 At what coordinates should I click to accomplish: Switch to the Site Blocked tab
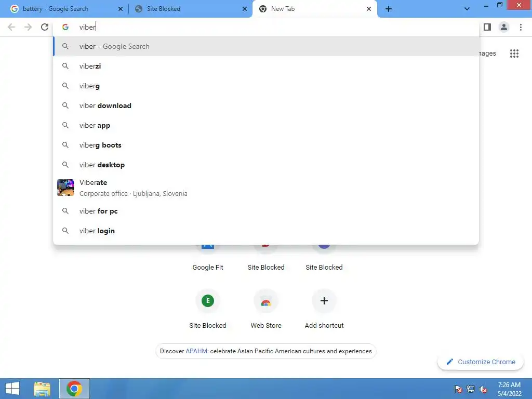[190, 9]
